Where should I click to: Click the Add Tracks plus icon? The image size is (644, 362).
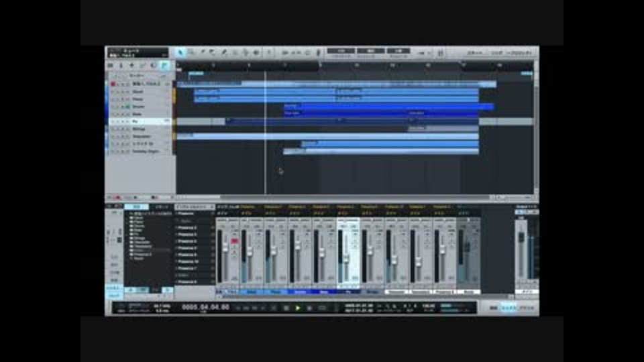point(132,65)
